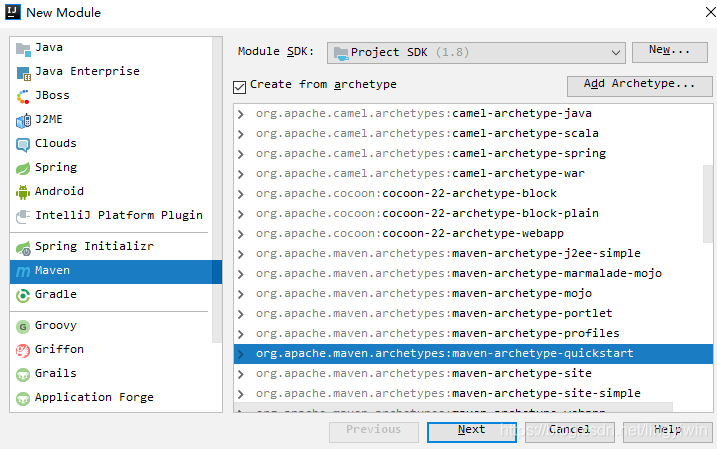Select maven-archetype-site archetype row
Image resolution: width=717 pixels, height=449 pixels.
click(473, 374)
